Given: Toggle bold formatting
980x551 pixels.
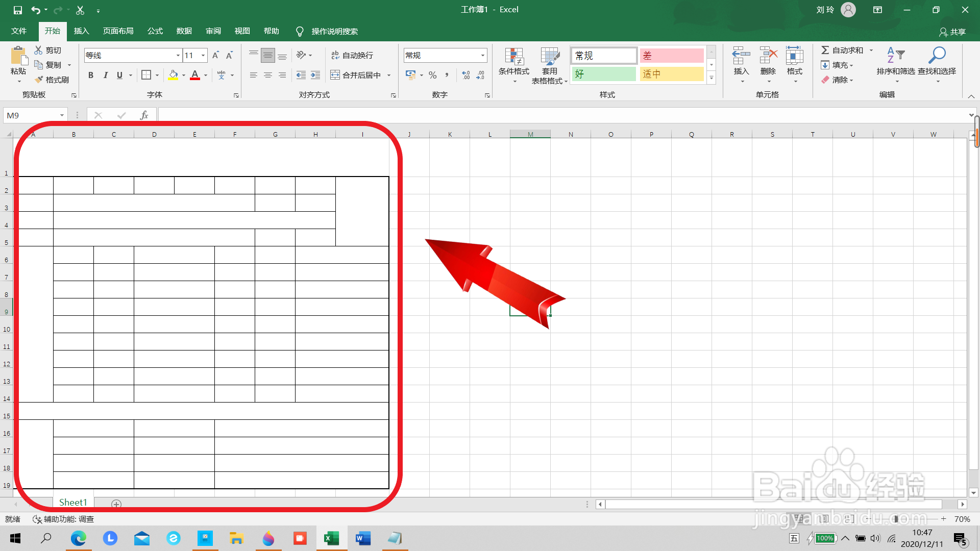Looking at the screenshot, I should click(x=91, y=75).
